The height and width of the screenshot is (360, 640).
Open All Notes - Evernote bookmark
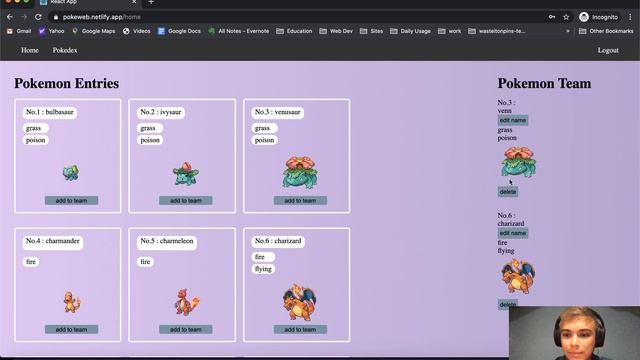pos(239,31)
